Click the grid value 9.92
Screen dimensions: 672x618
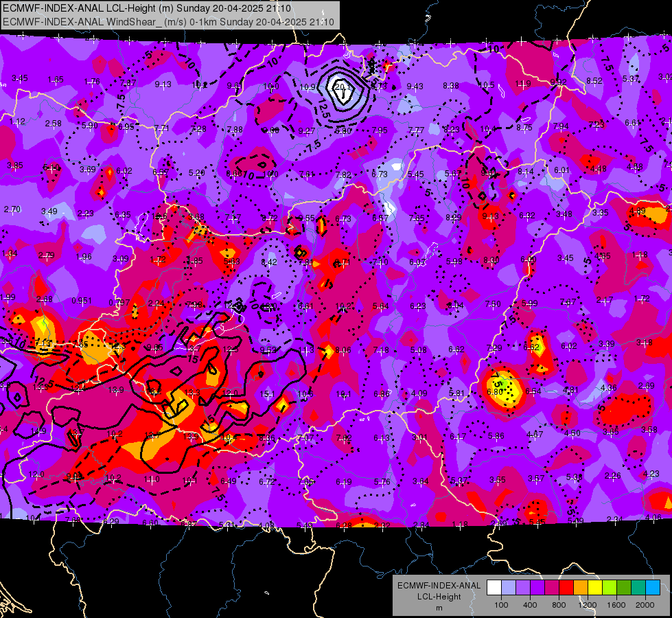[559, 82]
